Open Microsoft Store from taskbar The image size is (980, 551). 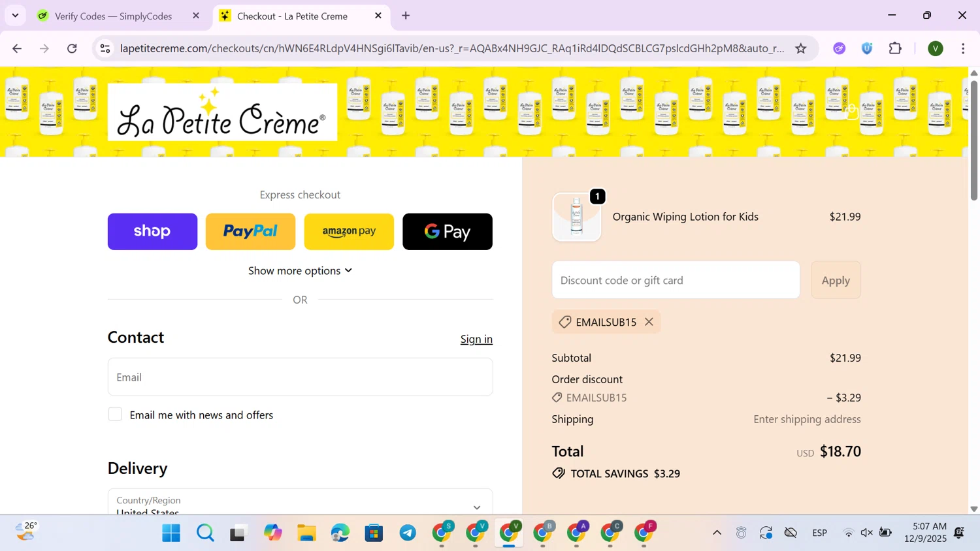(x=374, y=533)
